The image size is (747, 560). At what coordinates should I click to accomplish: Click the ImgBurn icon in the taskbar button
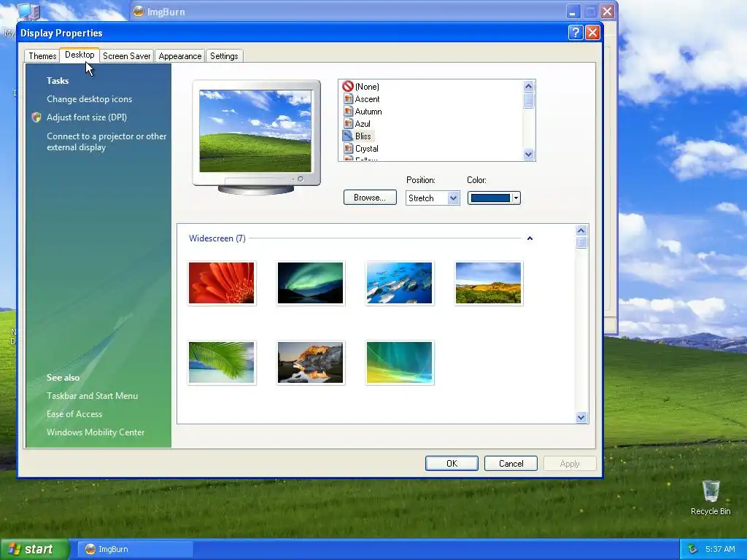pos(90,549)
